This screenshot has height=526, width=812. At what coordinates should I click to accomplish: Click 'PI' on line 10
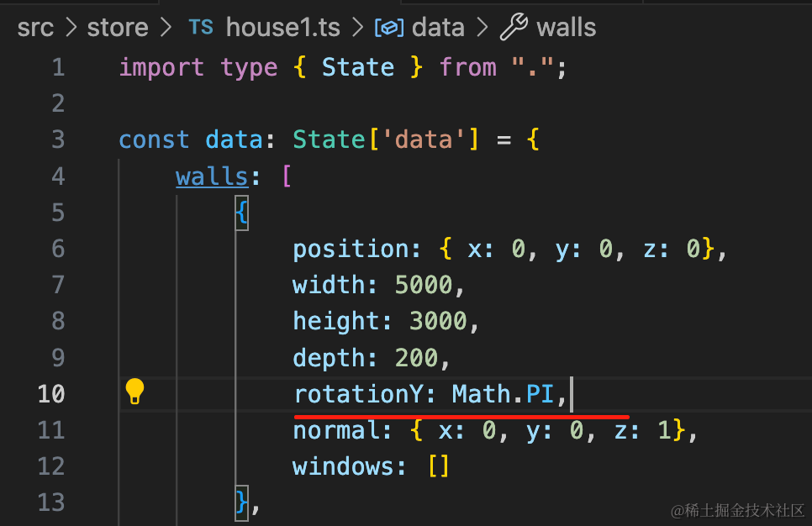[540, 394]
